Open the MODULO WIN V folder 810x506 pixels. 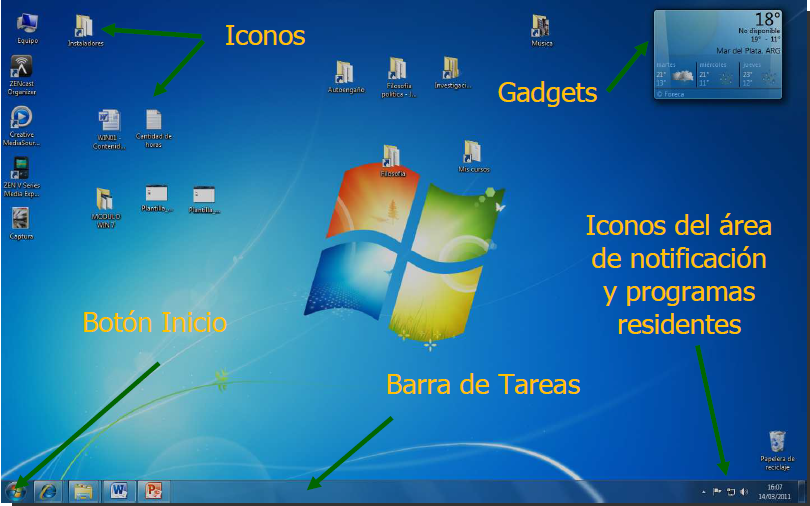[x=105, y=198]
